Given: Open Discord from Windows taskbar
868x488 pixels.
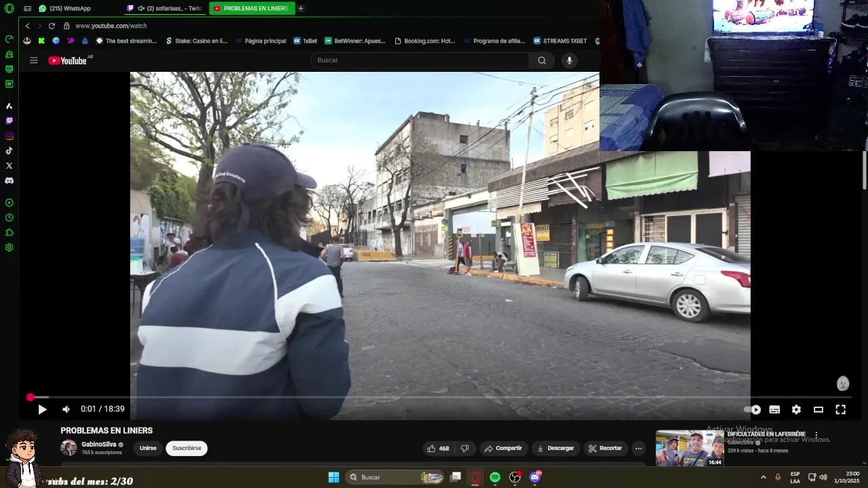Looking at the screenshot, I should pos(535,477).
